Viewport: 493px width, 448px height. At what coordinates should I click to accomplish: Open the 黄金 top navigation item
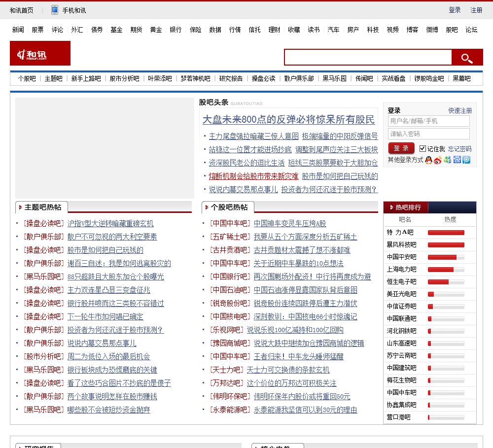156,30
